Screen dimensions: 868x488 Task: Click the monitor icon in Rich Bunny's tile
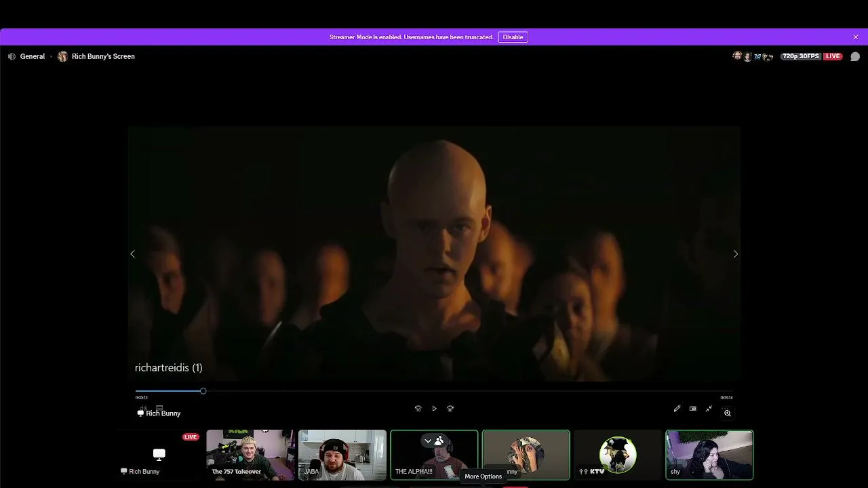coord(159,454)
